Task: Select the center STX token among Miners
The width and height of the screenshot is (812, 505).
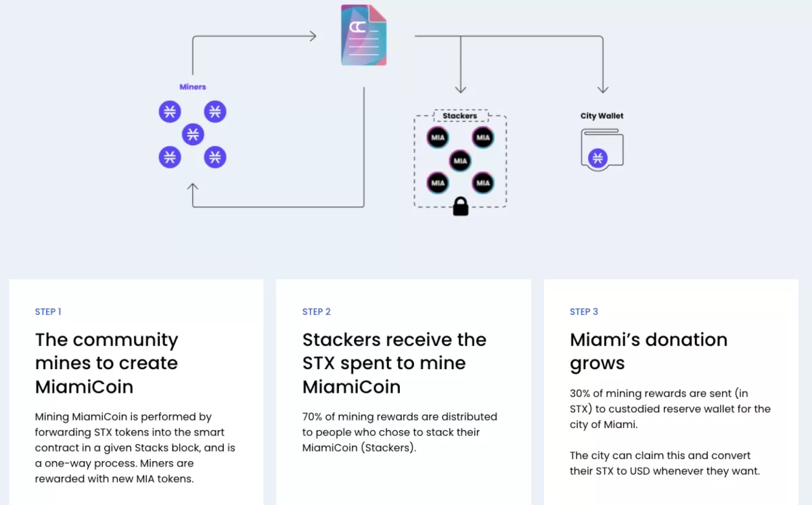Action: point(193,134)
